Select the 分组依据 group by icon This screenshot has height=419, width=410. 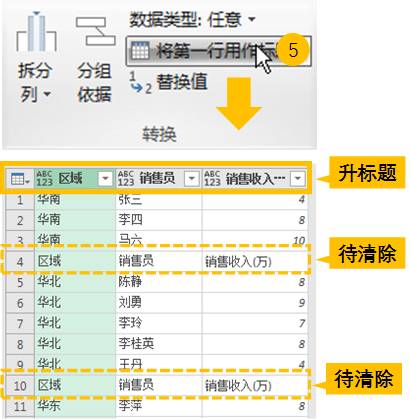[x=95, y=31]
